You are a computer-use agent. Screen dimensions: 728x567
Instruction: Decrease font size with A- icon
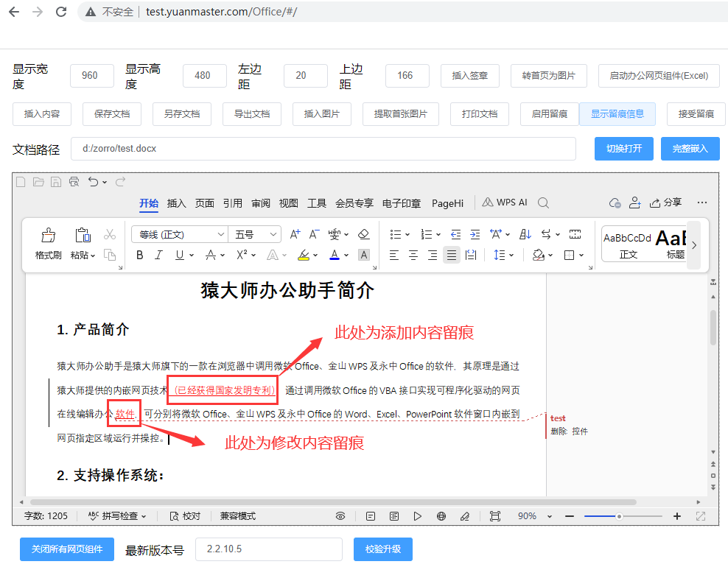click(315, 234)
